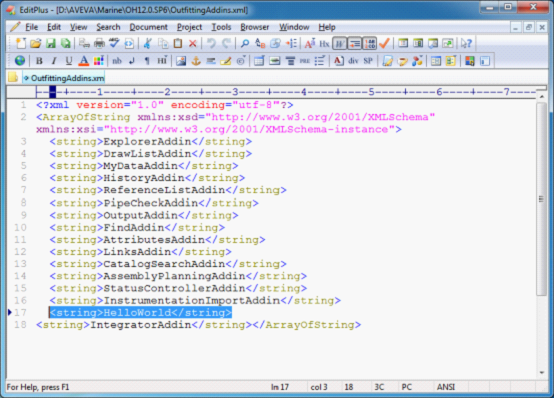
Task: Click the Insert Image toolbar icon
Action: coord(181,61)
